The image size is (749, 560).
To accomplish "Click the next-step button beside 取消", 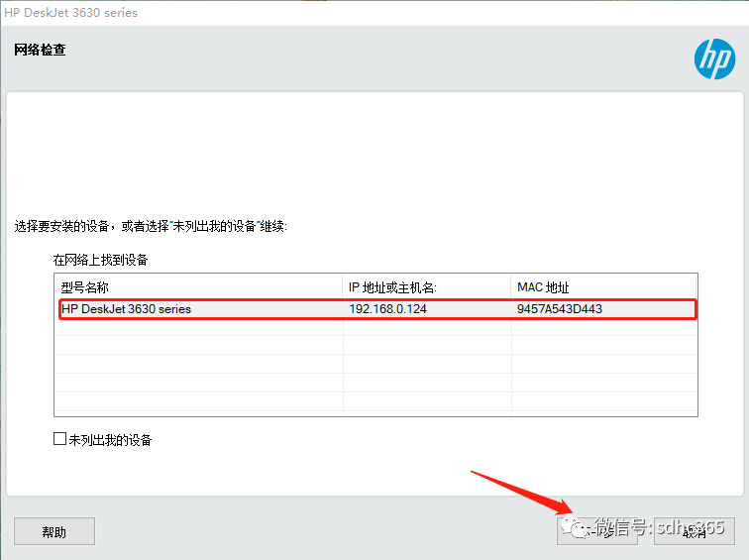I will click(597, 531).
